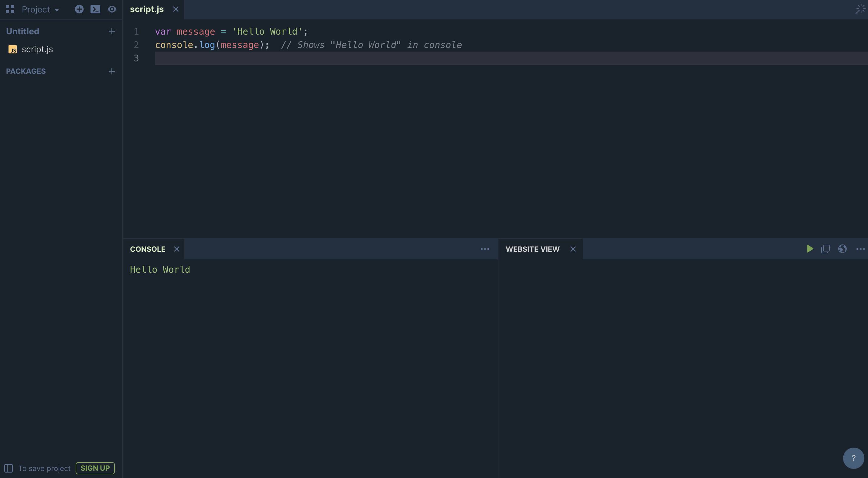Image resolution: width=868 pixels, height=478 pixels.
Task: Toggle the sidebar collapse icon at bottom left
Action: point(9,468)
